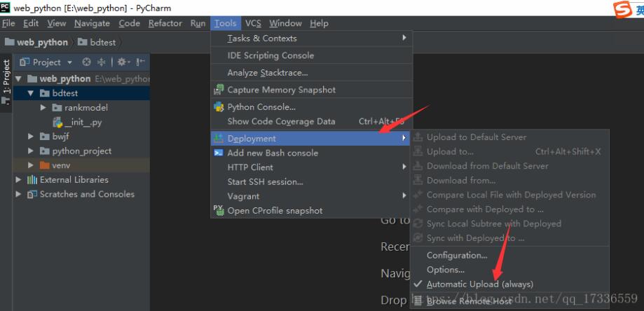
Task: Click the hide Project panel icon
Action: click(140, 62)
